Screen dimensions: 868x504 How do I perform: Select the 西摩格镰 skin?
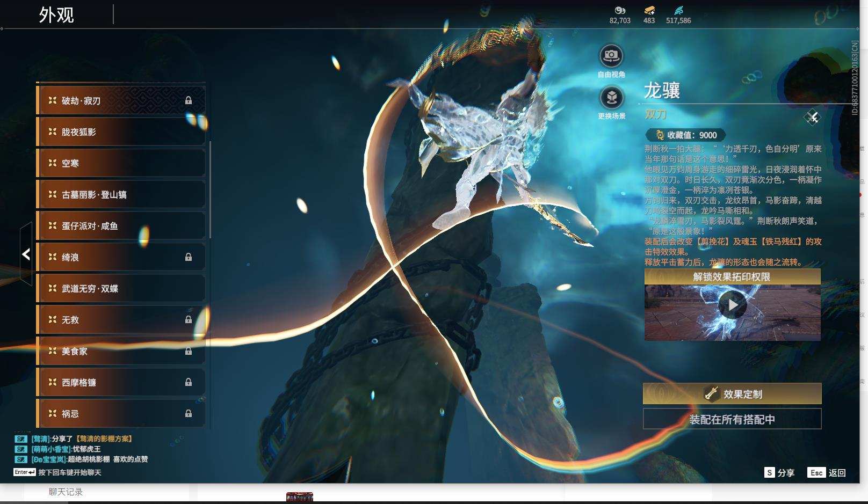121,382
